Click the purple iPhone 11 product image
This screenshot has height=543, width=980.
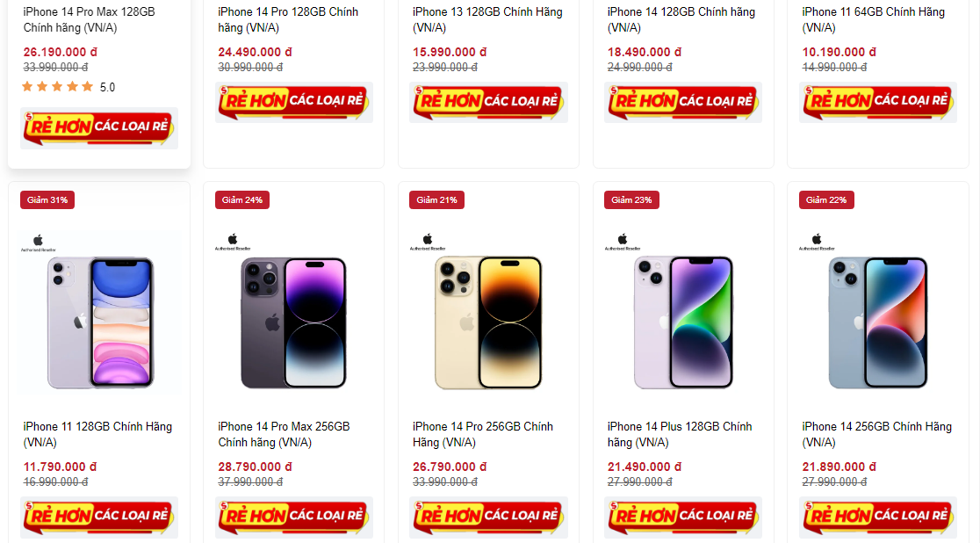tap(99, 322)
